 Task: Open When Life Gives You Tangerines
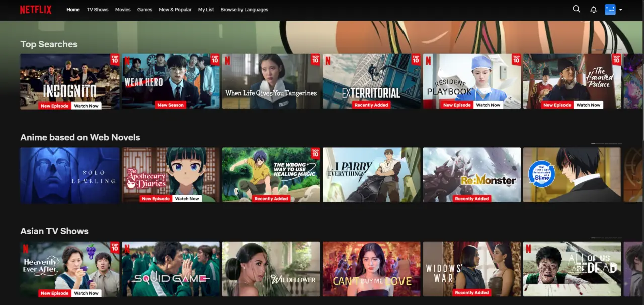coord(271,81)
